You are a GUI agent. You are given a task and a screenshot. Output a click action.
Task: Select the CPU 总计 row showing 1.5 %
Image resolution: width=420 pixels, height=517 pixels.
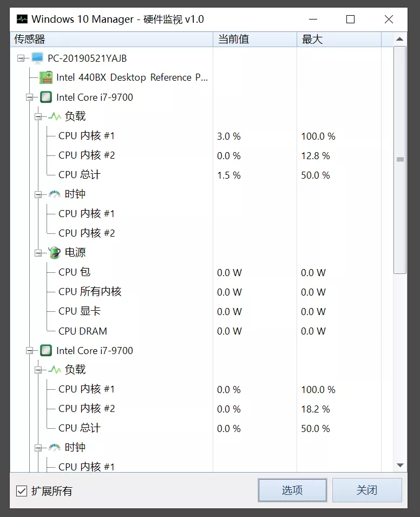point(80,175)
